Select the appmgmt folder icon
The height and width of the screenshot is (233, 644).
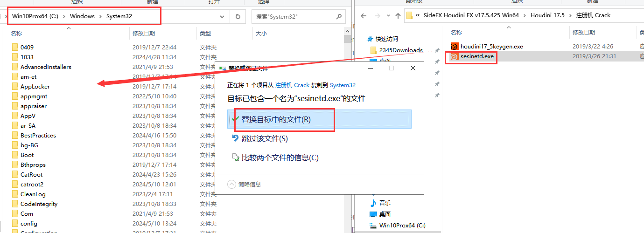point(15,96)
